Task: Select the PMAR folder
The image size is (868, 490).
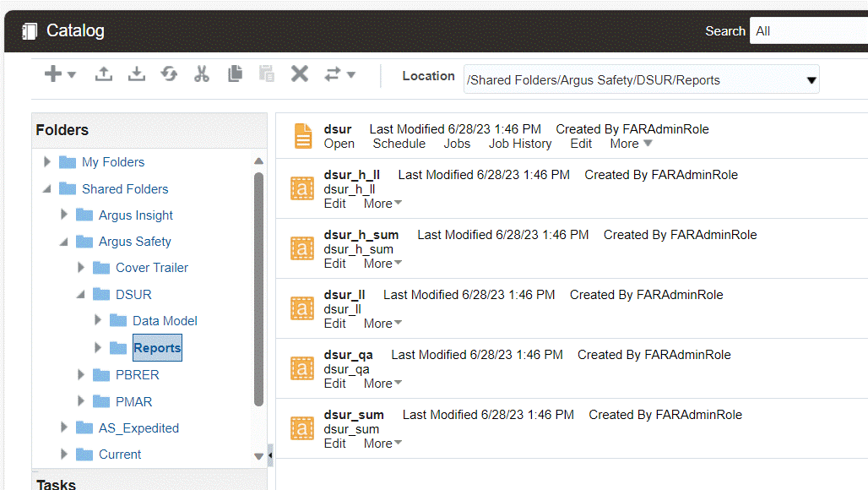Action: click(x=133, y=401)
